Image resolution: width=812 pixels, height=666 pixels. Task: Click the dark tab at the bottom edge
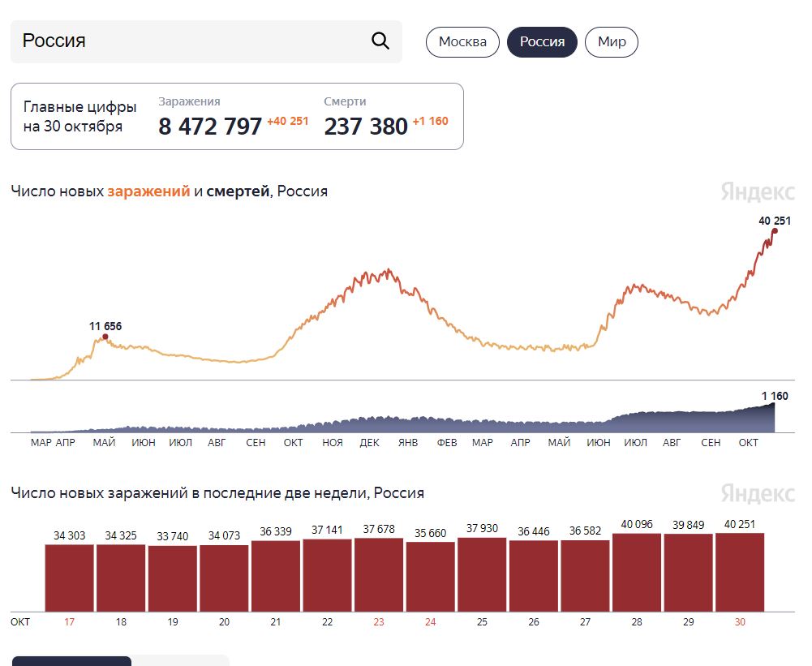tap(71, 661)
